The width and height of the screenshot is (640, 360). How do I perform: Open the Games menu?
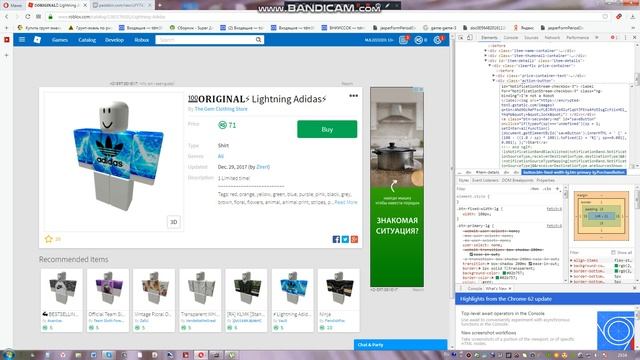[60, 40]
